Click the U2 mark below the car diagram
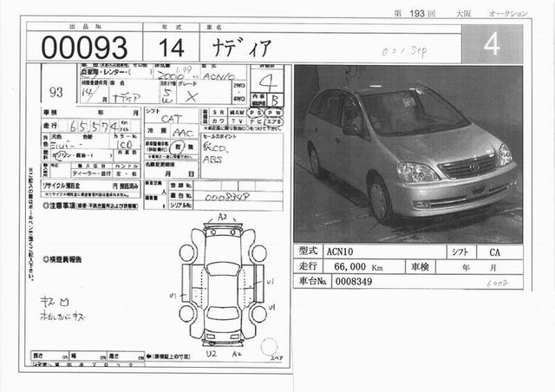The width and height of the screenshot is (555, 392). 212,353
